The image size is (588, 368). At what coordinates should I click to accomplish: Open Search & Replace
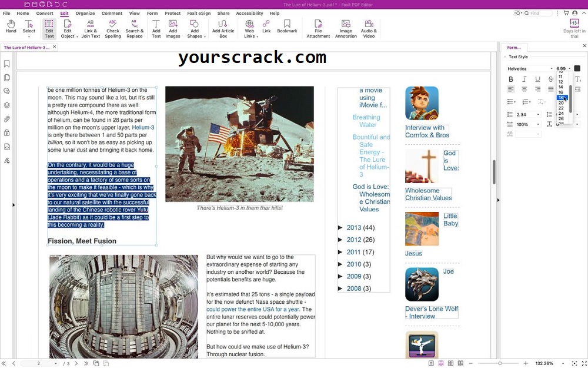point(135,29)
